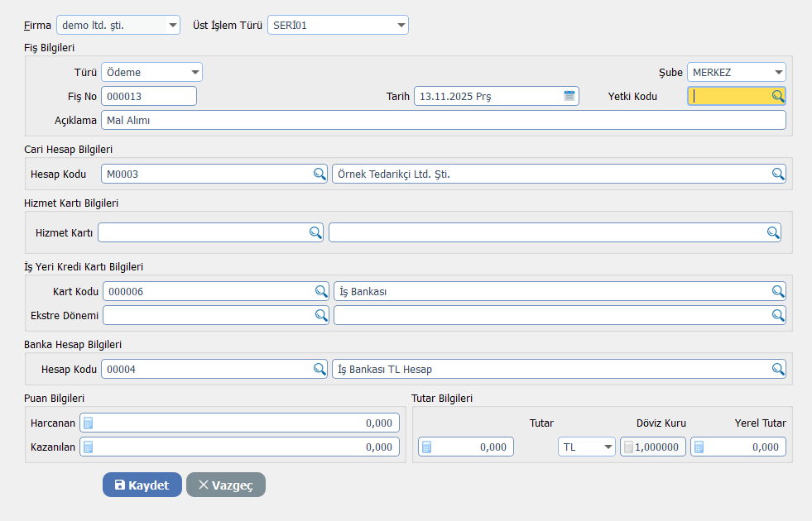This screenshot has width=812, height=521.
Task: Open Üst İşlem Türü SERİ01 dropdown
Action: pos(401,26)
